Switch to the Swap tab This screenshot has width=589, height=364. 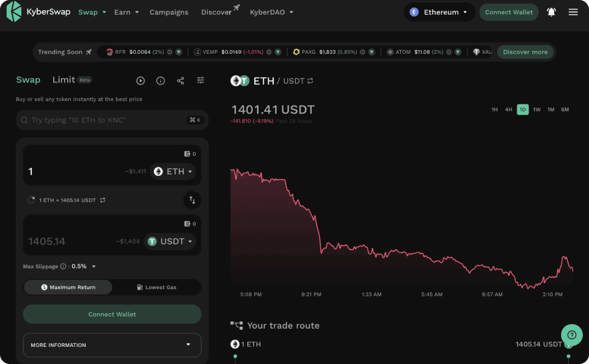28,80
